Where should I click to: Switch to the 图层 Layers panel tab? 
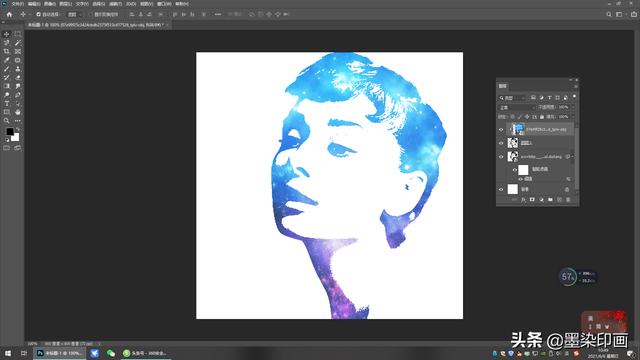[x=503, y=86]
